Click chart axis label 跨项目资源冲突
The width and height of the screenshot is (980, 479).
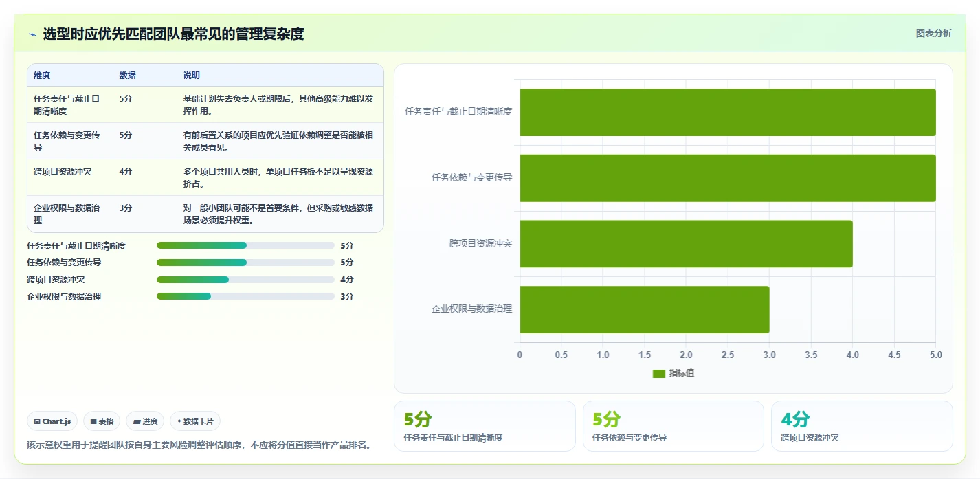[x=481, y=243]
